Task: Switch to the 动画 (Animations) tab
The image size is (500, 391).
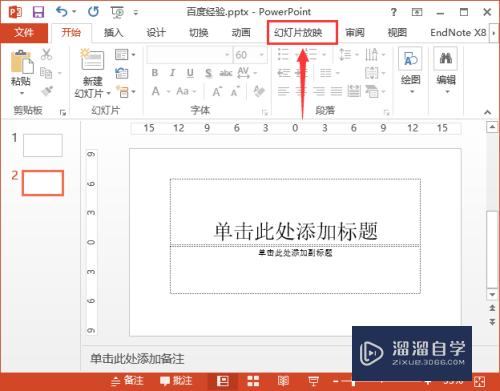Action: (241, 33)
